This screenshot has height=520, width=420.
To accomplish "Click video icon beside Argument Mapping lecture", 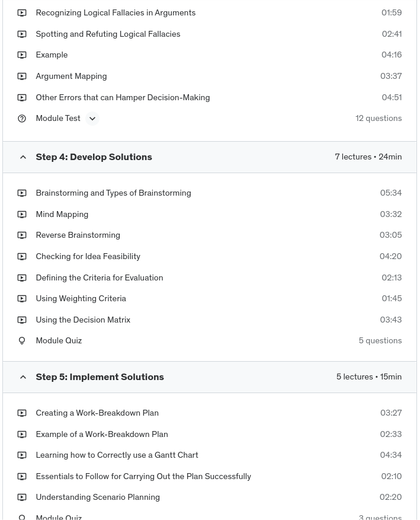I will click(22, 76).
